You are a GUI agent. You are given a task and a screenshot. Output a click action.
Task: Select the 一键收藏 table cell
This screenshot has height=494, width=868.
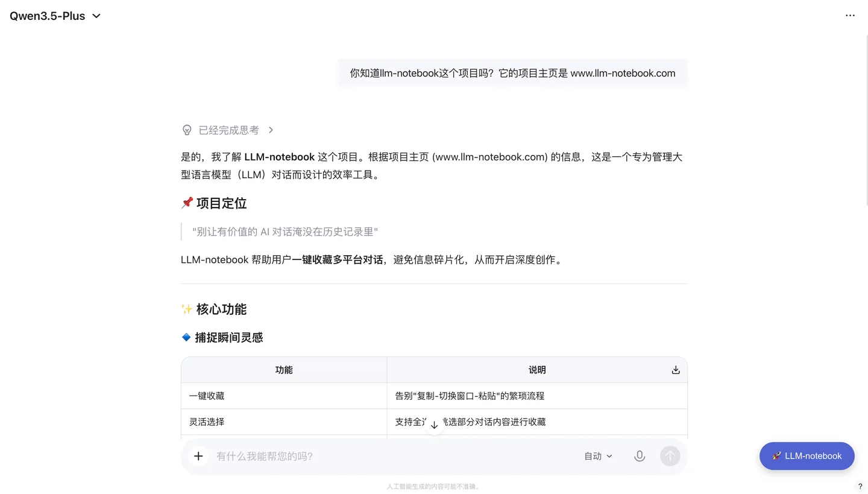284,396
